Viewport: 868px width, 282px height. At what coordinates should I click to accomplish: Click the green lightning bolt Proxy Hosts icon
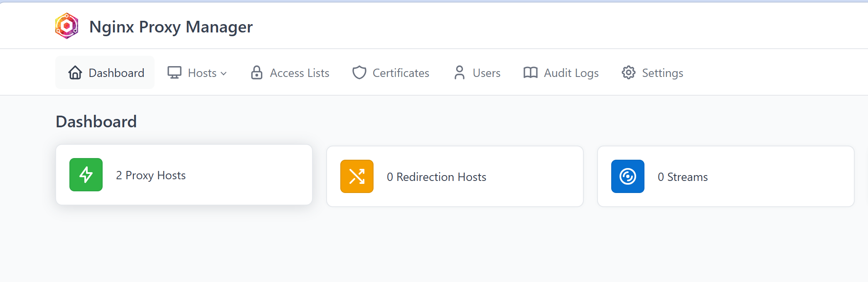pyautogui.click(x=86, y=175)
